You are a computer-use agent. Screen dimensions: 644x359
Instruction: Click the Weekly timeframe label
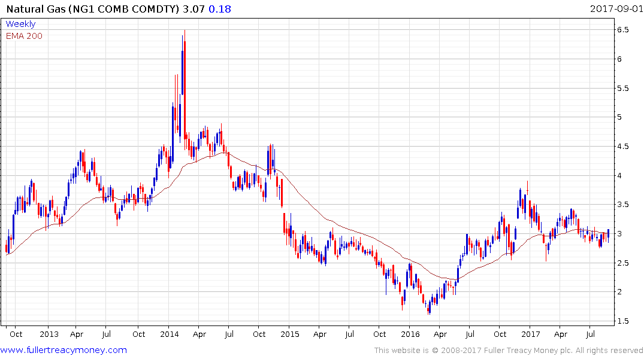20,24
